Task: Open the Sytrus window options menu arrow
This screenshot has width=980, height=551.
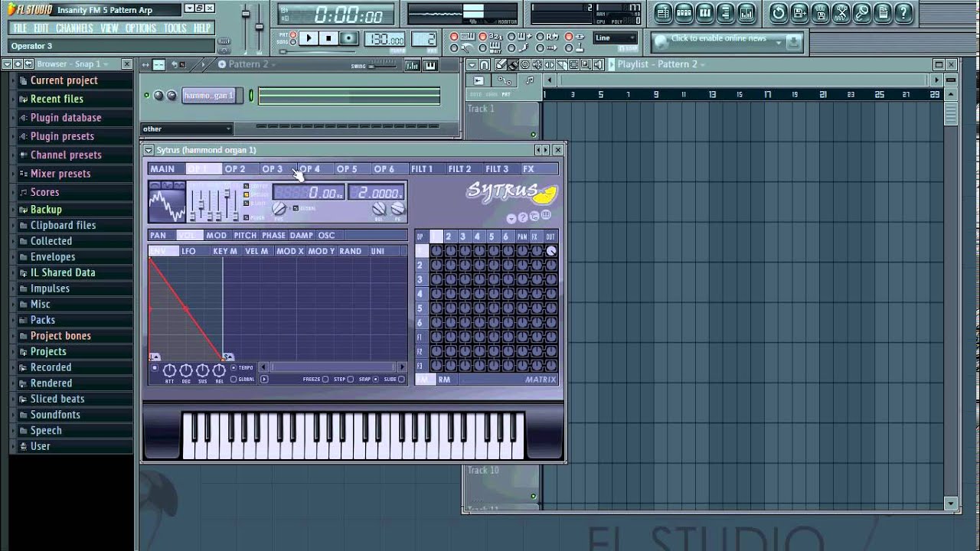Action: coord(149,150)
